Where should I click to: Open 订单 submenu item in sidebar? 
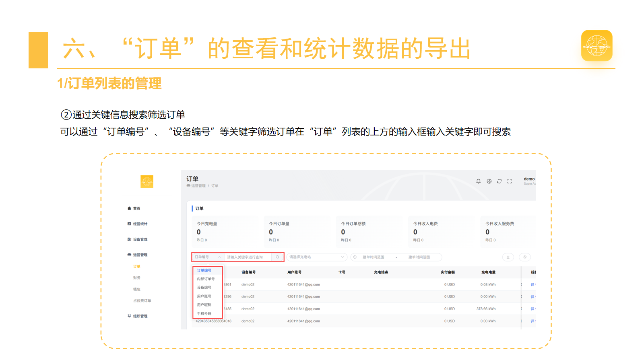tap(137, 267)
